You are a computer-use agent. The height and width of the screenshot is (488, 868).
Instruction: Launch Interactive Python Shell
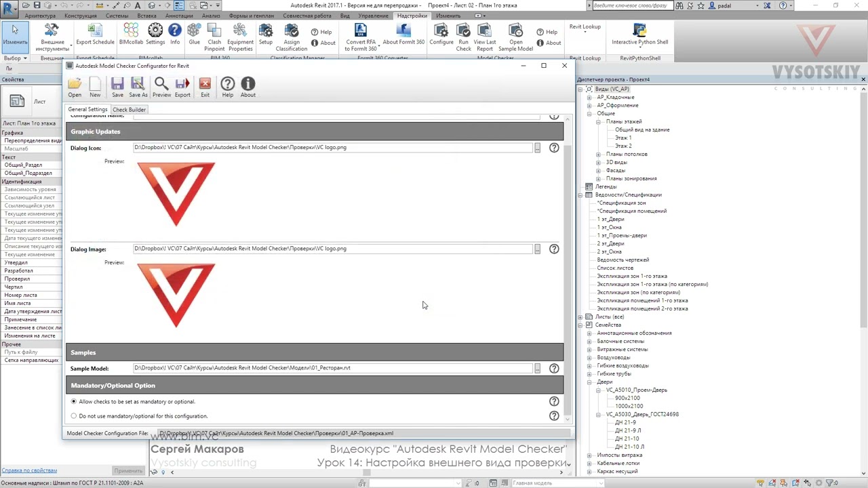coord(640,35)
